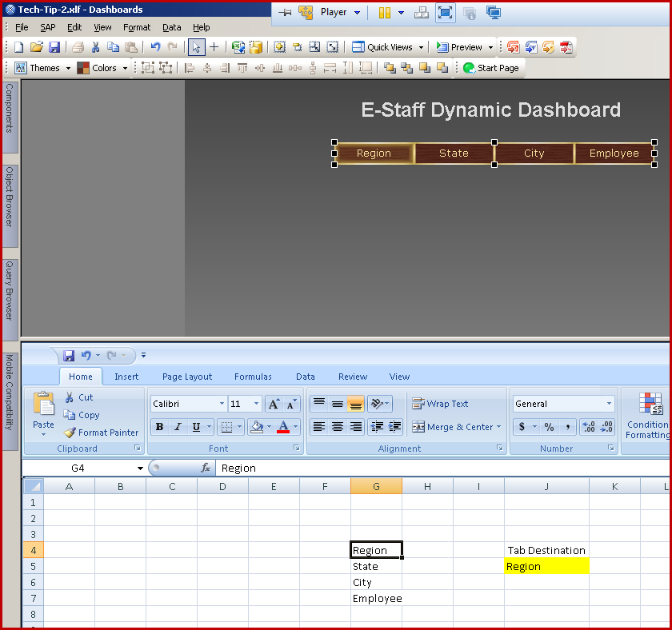Click the red Font Color button
Viewport: 672px width, 630px height.
pyautogui.click(x=283, y=427)
